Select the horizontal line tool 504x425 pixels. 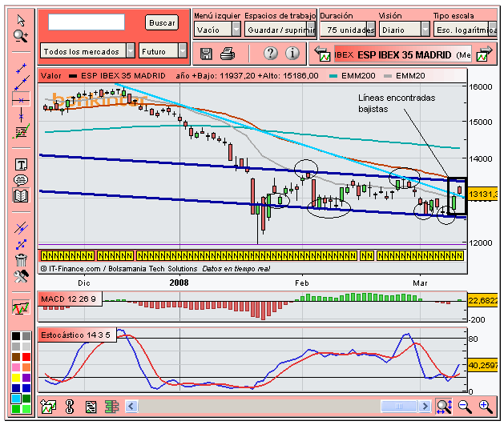[x=21, y=100]
